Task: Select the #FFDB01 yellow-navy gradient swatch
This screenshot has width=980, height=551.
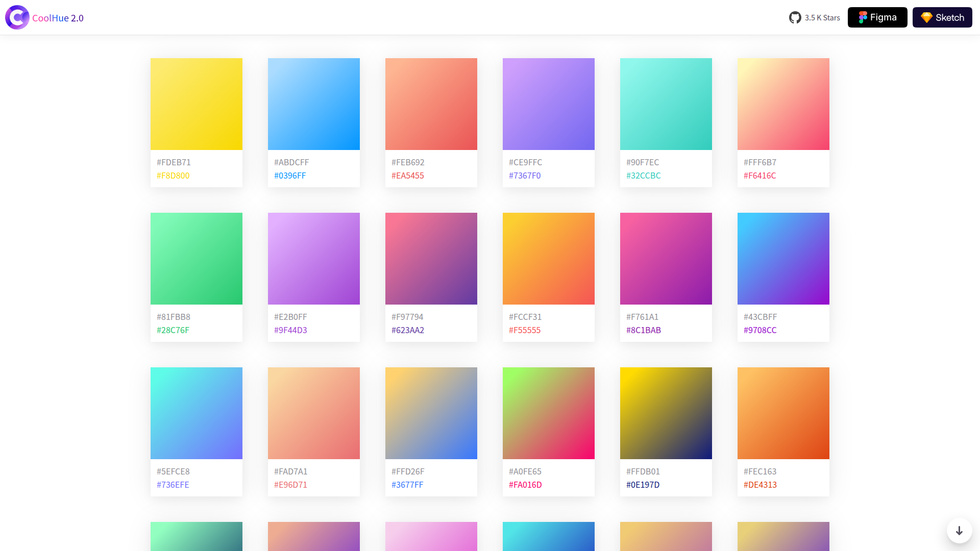Action: 666,413
